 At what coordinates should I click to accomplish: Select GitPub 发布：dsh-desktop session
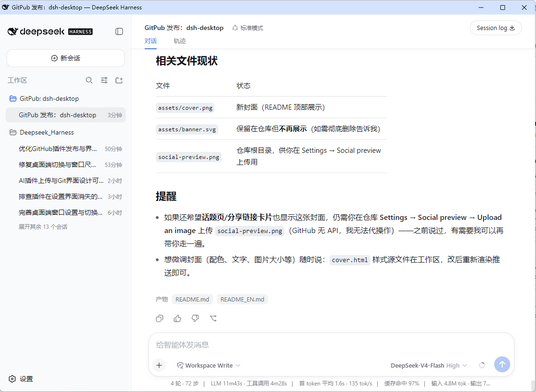(x=66, y=115)
